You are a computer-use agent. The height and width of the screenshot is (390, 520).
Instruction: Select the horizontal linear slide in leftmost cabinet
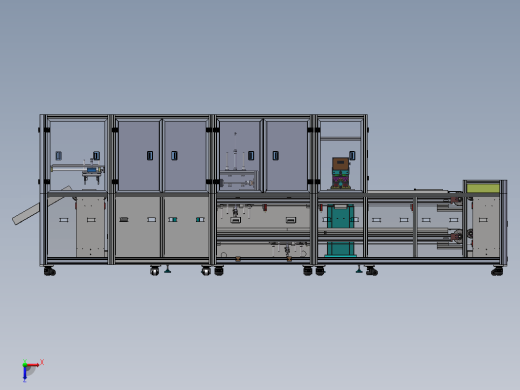77,168
